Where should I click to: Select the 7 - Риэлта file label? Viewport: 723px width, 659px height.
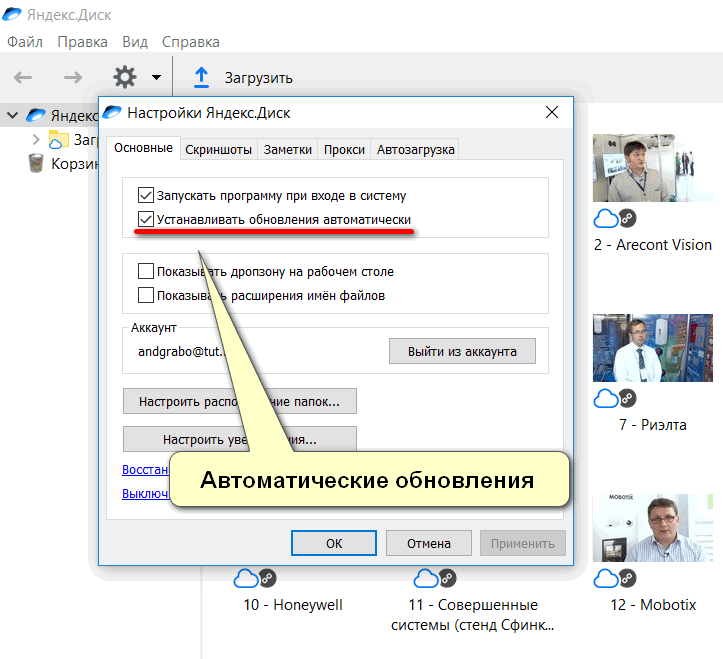coord(653,425)
